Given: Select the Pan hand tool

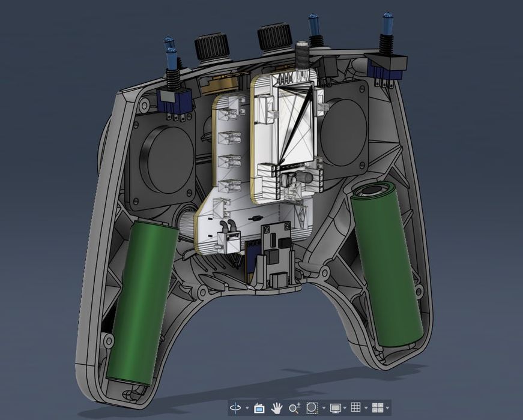Looking at the screenshot, I should tap(276, 407).
